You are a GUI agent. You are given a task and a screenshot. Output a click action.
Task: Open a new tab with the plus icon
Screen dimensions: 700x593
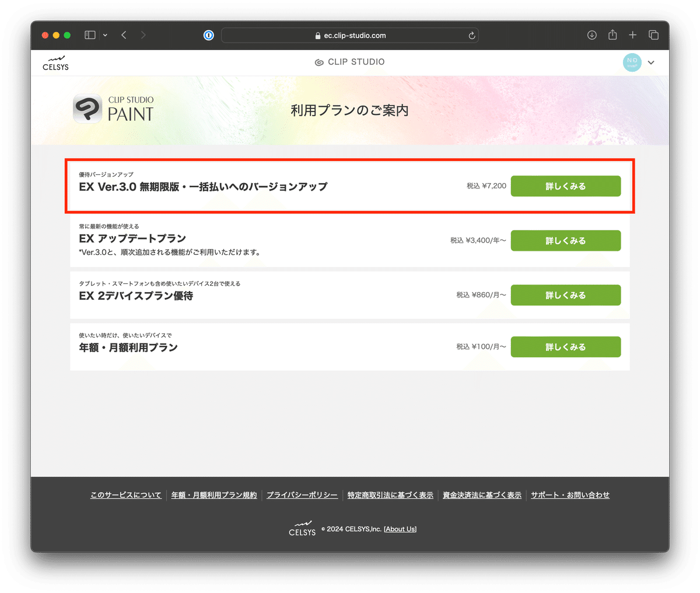coord(633,35)
